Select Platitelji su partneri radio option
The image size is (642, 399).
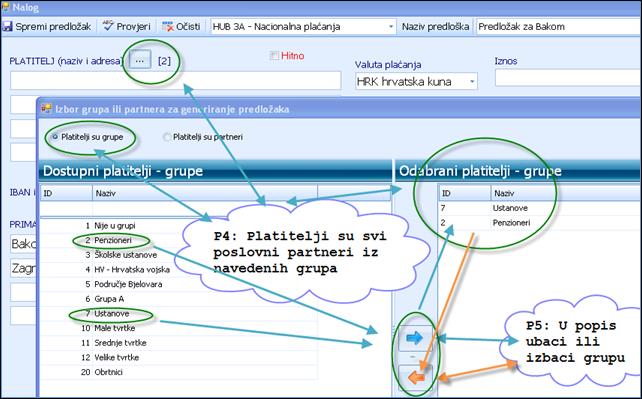pos(167,137)
